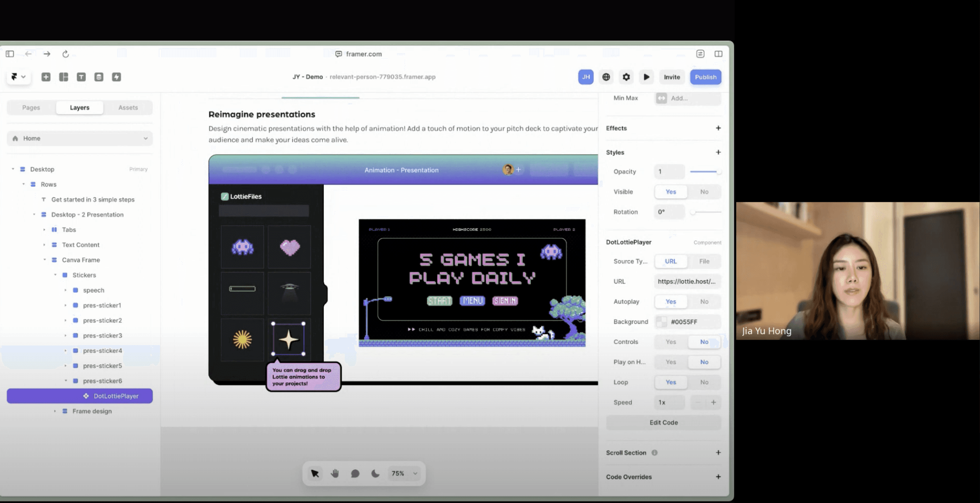Screen dimensions: 980x503
Task: Add an effect with Effects plus
Action: coord(718,128)
